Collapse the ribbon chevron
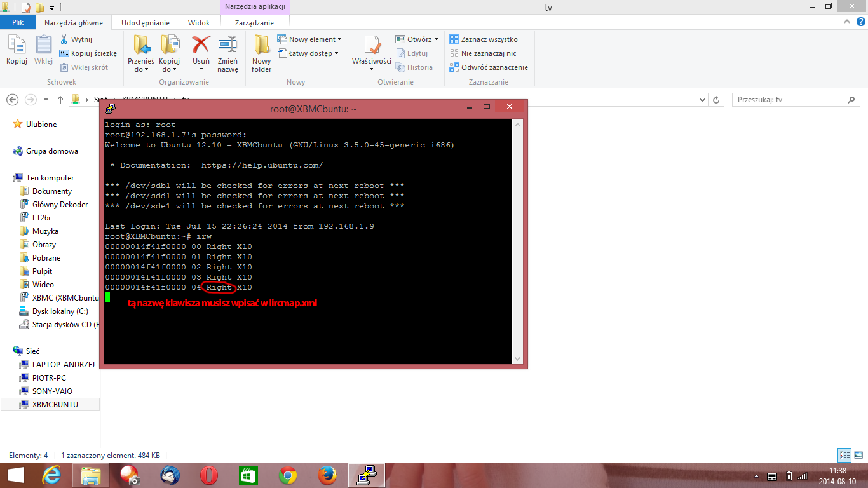868x488 pixels. pos(848,22)
